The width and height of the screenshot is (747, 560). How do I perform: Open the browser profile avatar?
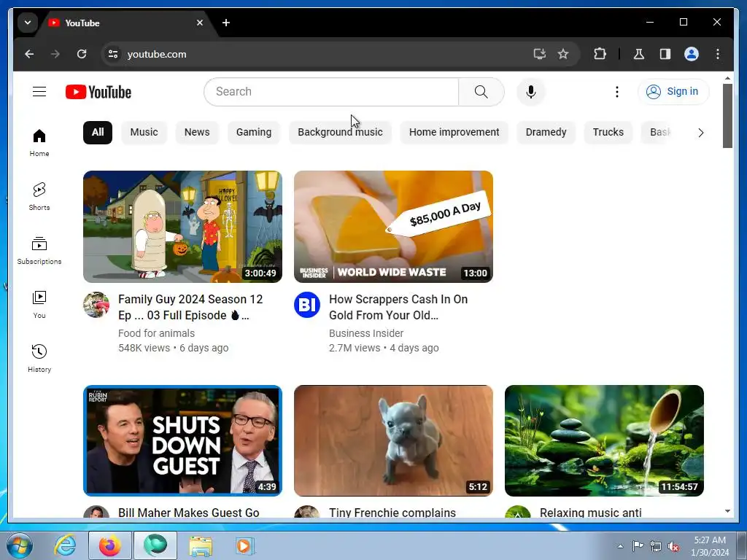[x=692, y=54]
